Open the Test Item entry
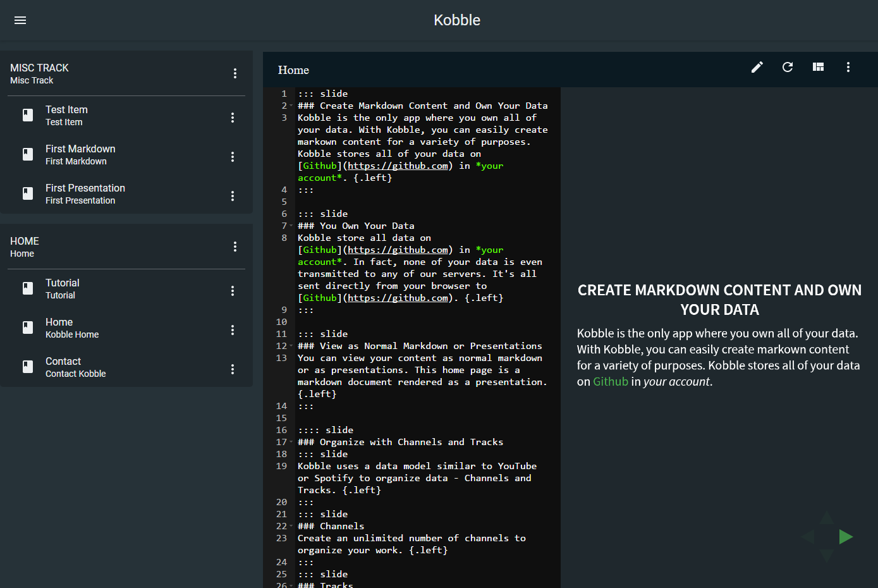This screenshot has height=588, width=878. coord(126,115)
